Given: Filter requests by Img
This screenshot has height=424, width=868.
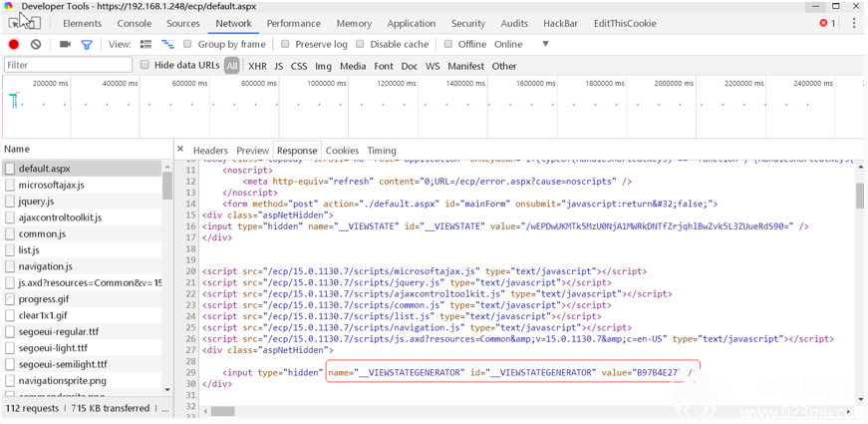Looking at the screenshot, I should 323,66.
